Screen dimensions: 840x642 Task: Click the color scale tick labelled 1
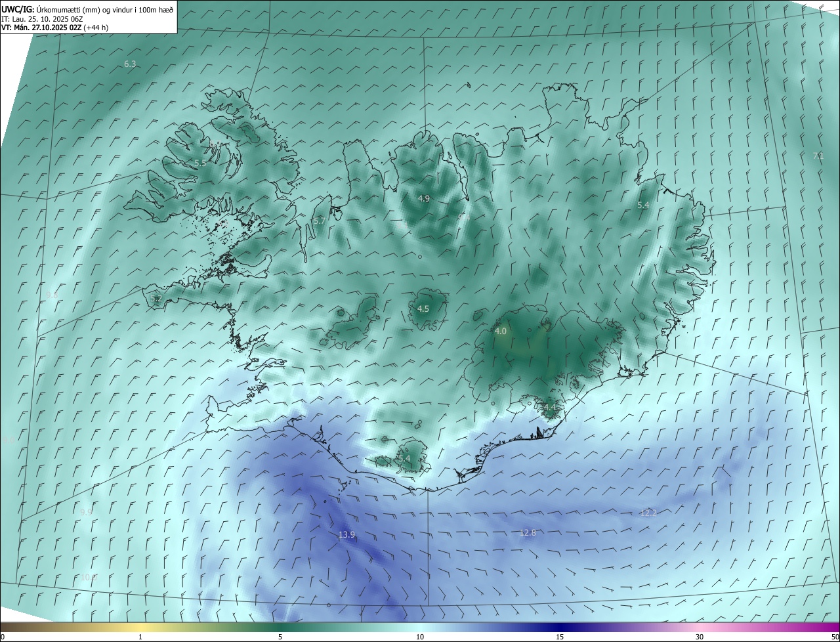(141, 637)
